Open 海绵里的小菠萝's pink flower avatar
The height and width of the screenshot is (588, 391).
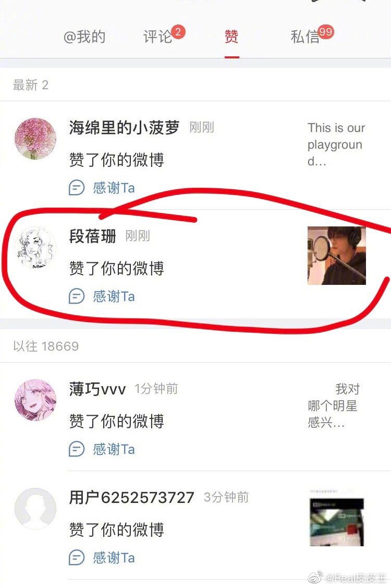pos(35,138)
